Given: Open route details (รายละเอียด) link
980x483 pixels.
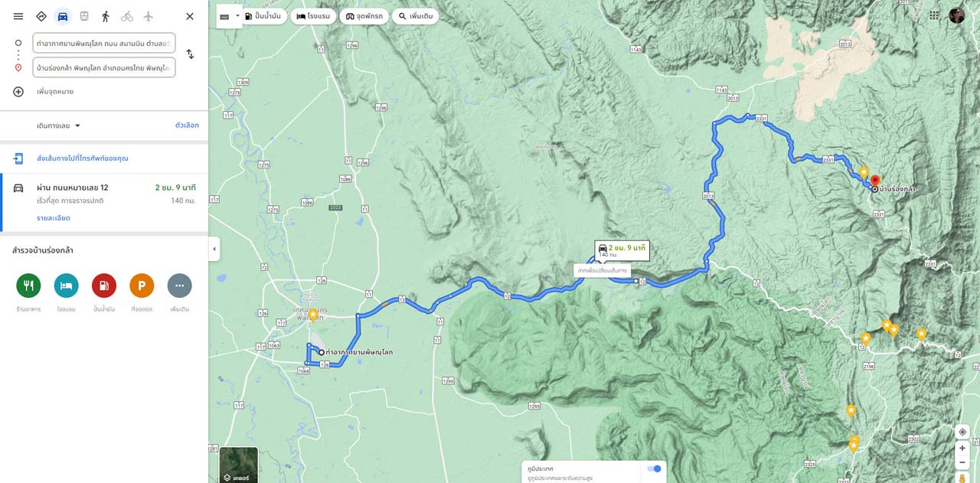Looking at the screenshot, I should pyautogui.click(x=54, y=218).
